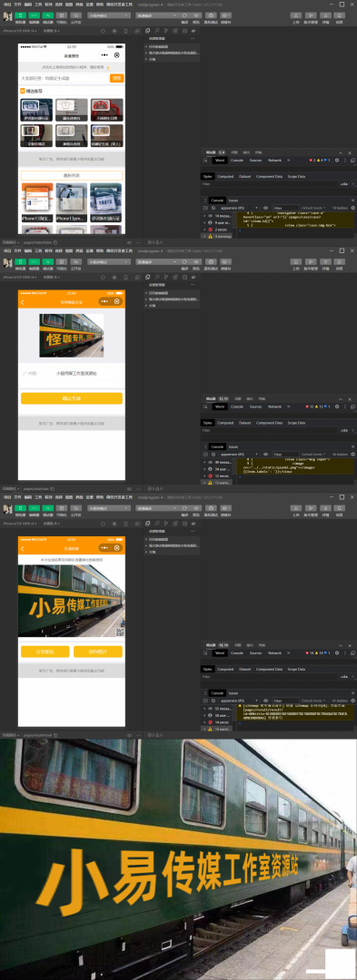Click the capsule close icon on 专用图片生成 page
The image size is (357, 980).
[116, 302]
